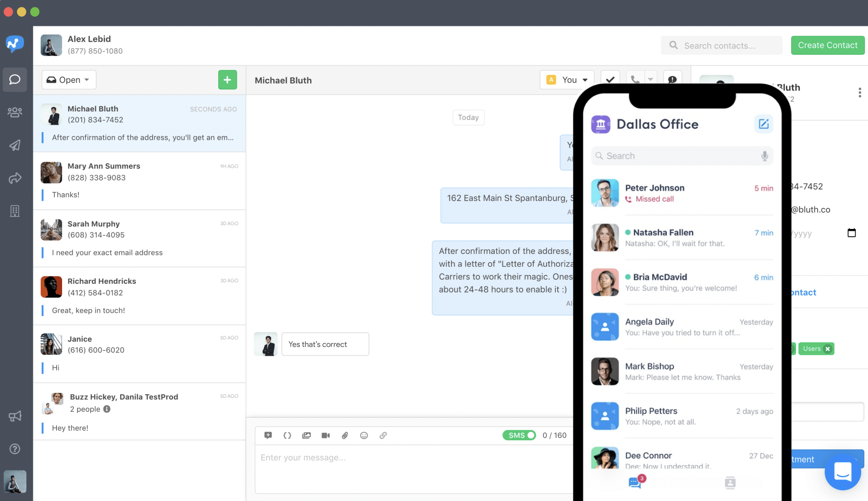Open the three-dot contact options menu
Image resolution: width=868 pixels, height=501 pixels.
click(x=860, y=92)
